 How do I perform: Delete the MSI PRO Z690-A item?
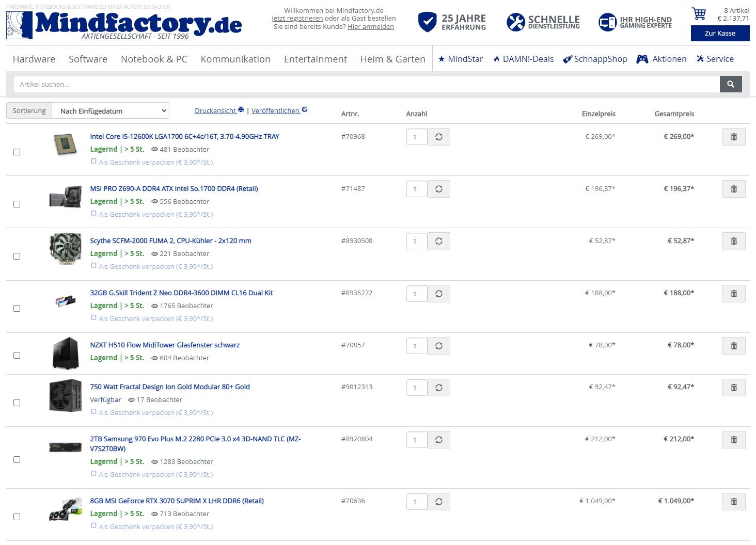coord(733,189)
